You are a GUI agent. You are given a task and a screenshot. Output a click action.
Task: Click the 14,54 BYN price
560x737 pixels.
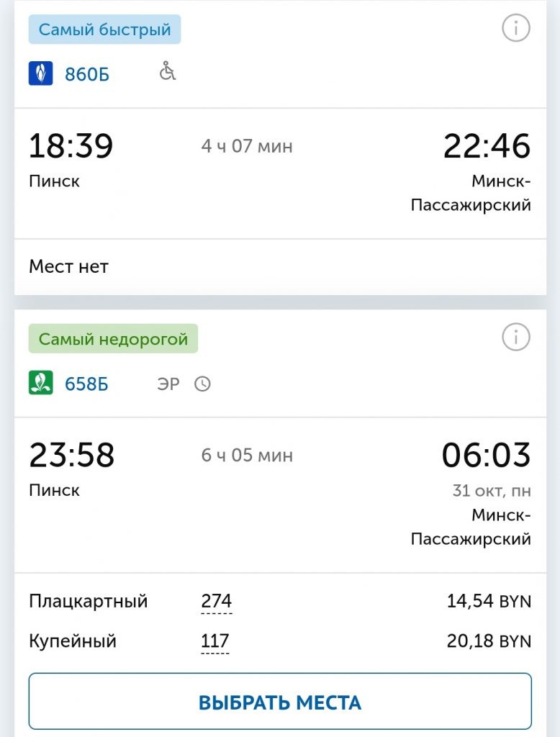[489, 602]
